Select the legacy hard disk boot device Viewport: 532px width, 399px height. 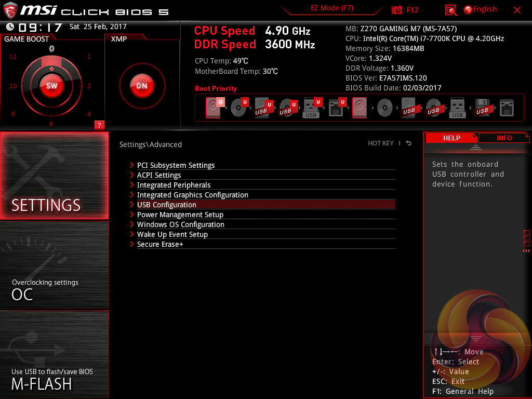coord(360,108)
